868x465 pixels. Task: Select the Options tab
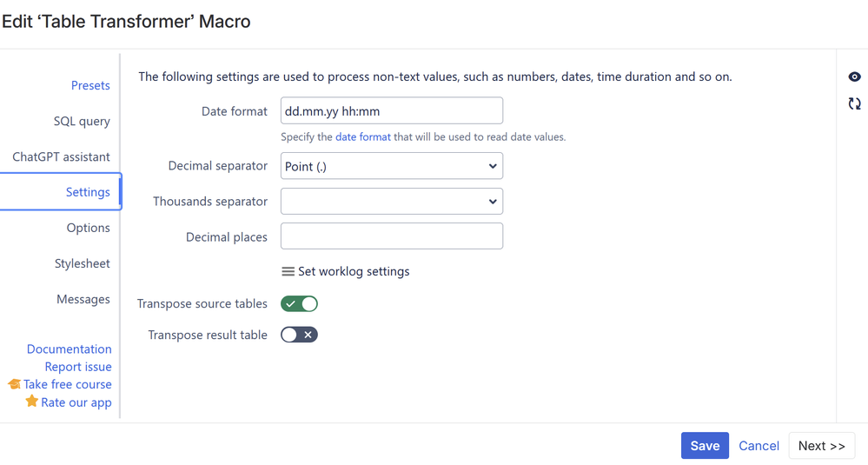tap(88, 228)
